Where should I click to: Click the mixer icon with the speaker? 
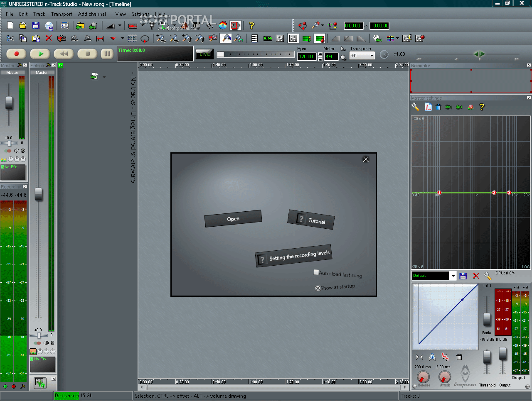click(407, 39)
